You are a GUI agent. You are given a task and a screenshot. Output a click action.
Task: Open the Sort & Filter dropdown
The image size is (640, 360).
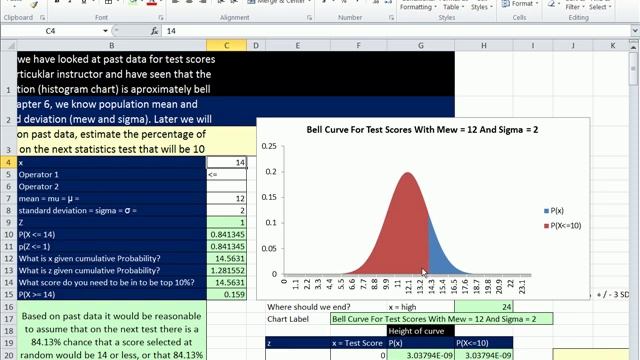coord(575,6)
